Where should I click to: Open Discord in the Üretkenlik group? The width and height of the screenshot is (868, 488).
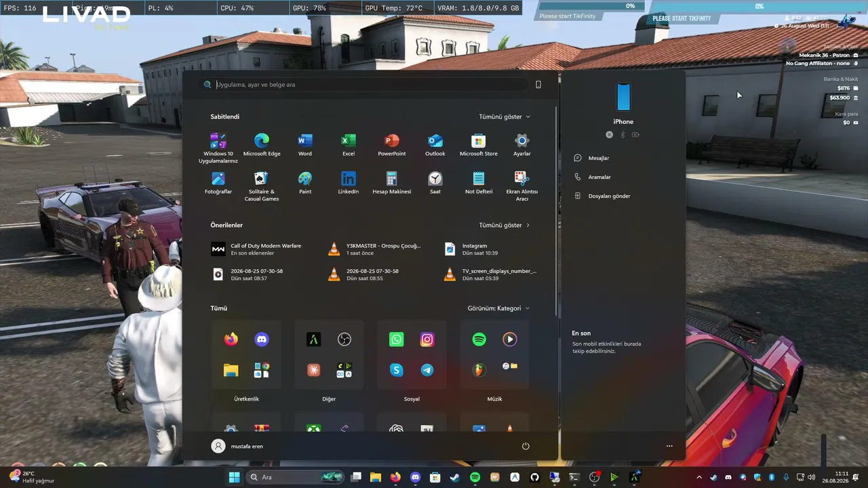pos(262,340)
